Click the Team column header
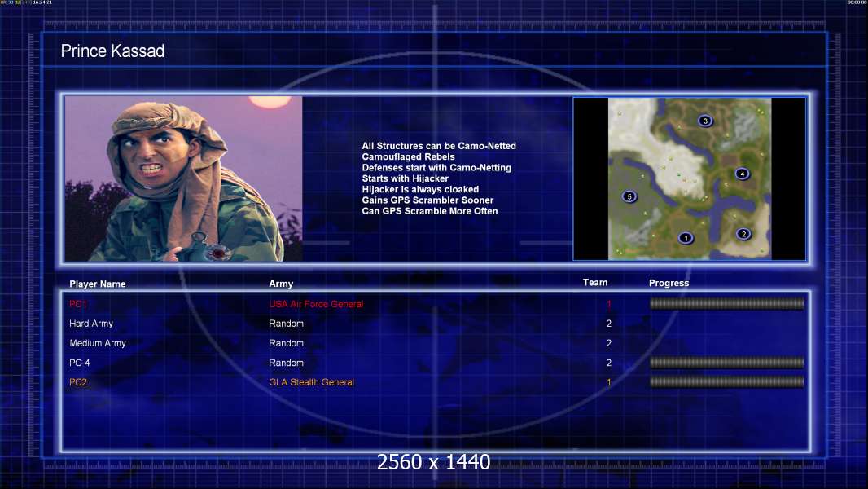 (x=595, y=283)
